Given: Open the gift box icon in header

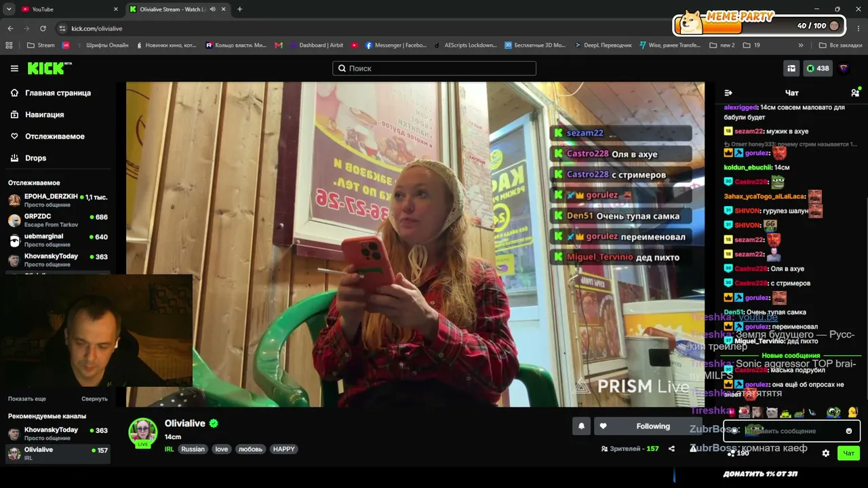Looking at the screenshot, I should click(791, 68).
